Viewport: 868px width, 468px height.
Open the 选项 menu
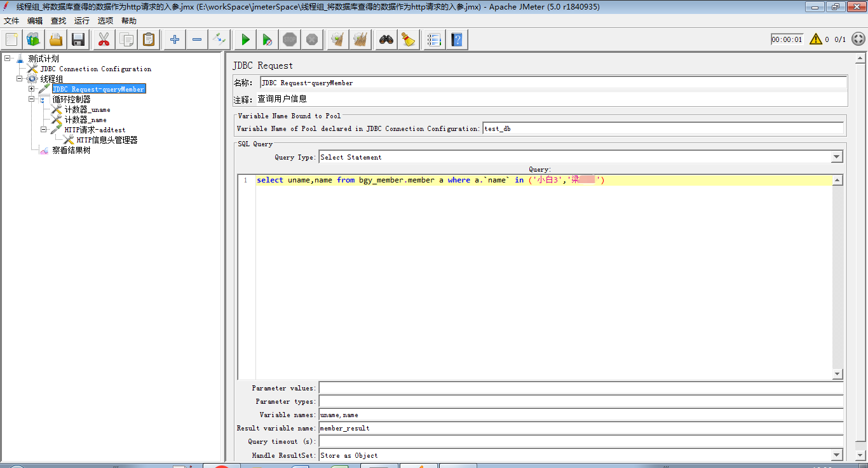click(x=105, y=21)
